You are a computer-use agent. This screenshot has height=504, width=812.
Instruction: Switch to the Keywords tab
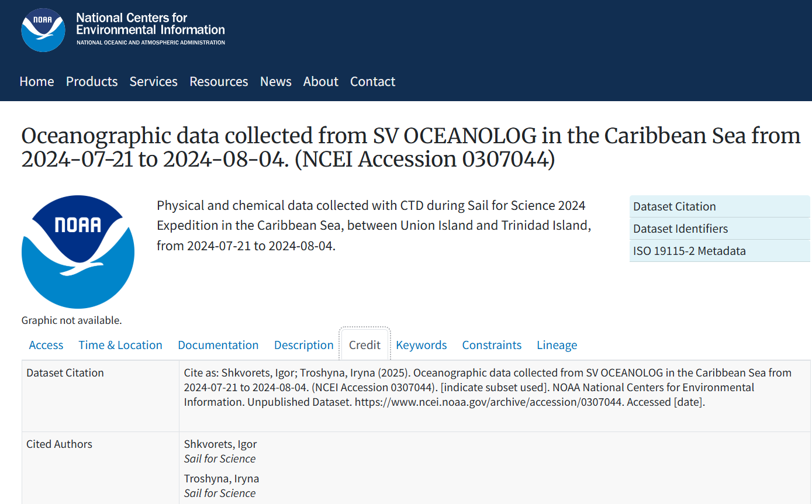pyautogui.click(x=421, y=345)
